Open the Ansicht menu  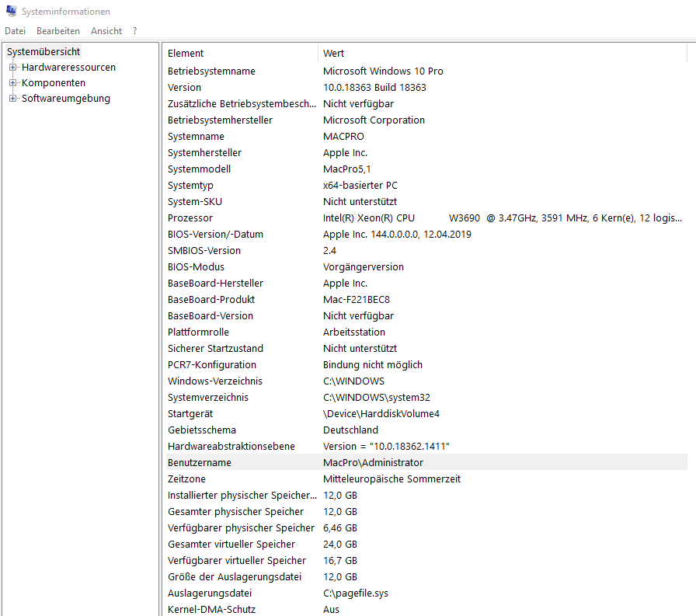pyautogui.click(x=106, y=31)
